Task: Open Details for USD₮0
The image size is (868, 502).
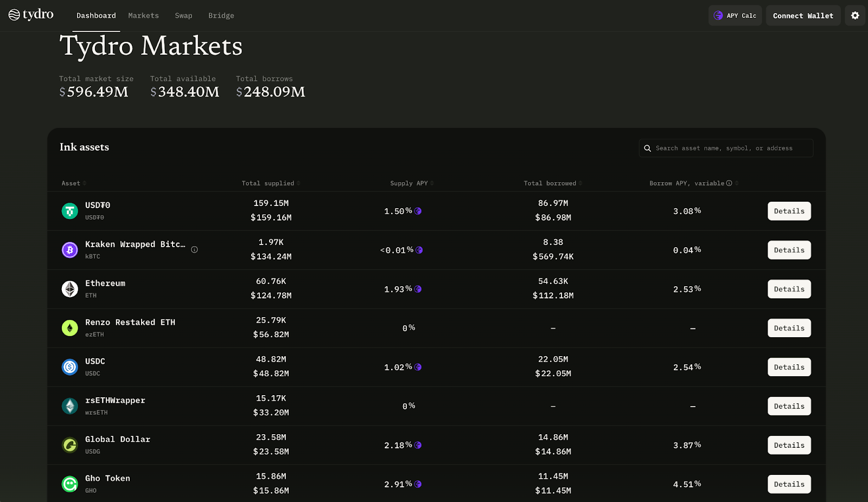Action: pyautogui.click(x=789, y=211)
